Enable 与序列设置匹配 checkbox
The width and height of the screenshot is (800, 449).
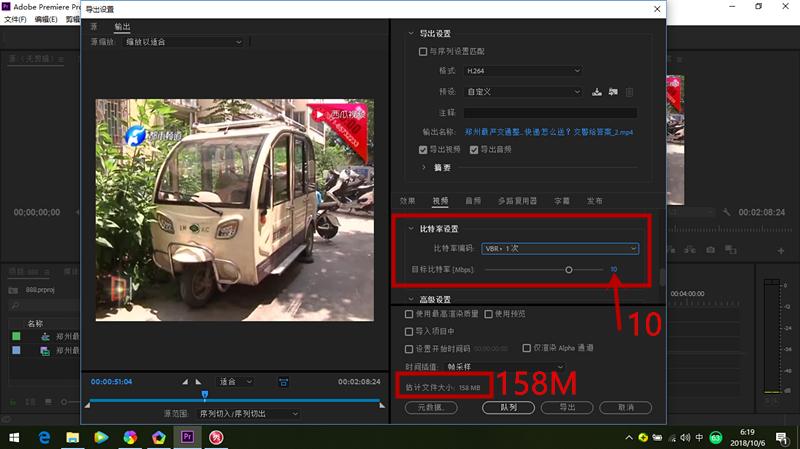click(422, 52)
